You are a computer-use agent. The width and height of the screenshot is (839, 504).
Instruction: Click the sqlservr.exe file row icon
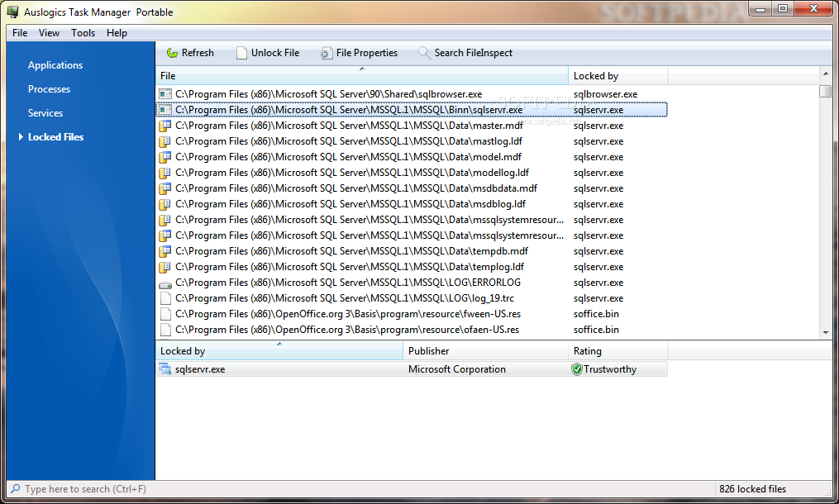[165, 110]
